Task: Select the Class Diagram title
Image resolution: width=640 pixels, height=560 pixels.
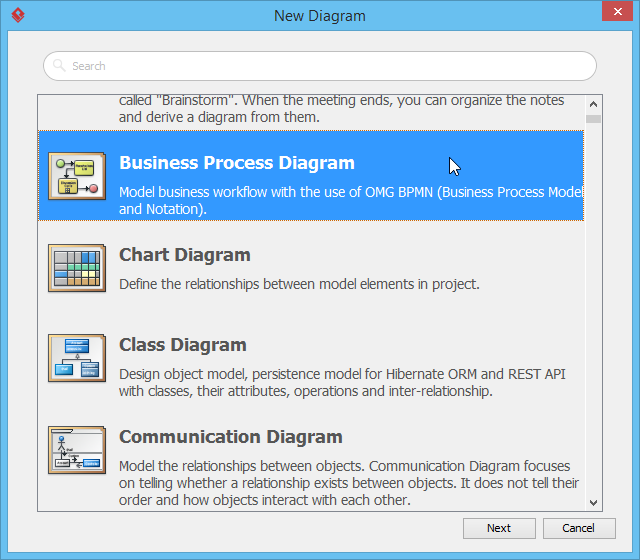Action: [182, 345]
